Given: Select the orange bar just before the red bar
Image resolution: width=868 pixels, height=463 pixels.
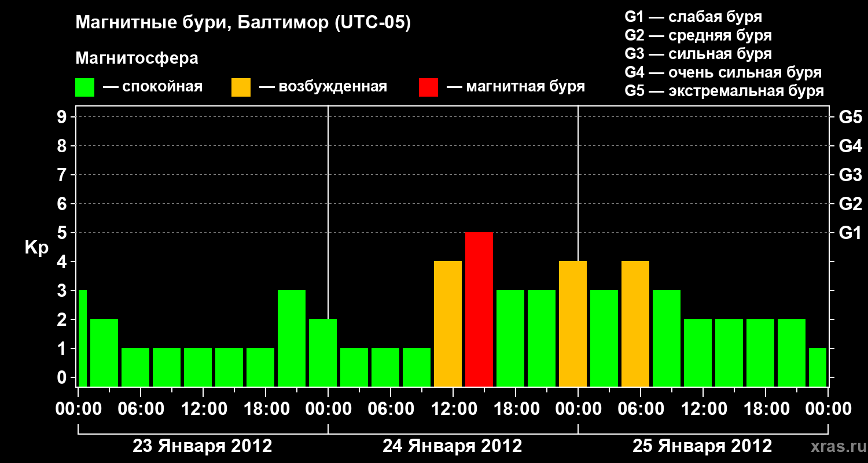Looking at the screenshot, I should click(x=448, y=324).
